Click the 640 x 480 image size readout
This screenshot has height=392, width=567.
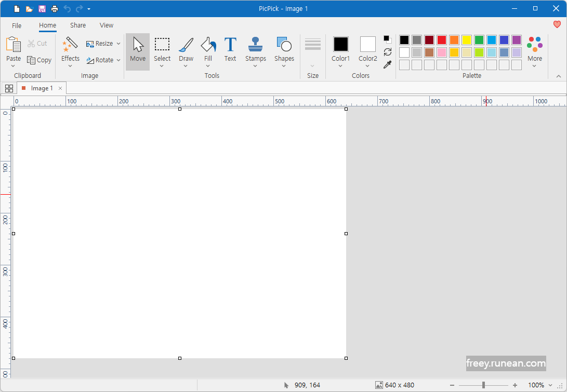coord(395,385)
